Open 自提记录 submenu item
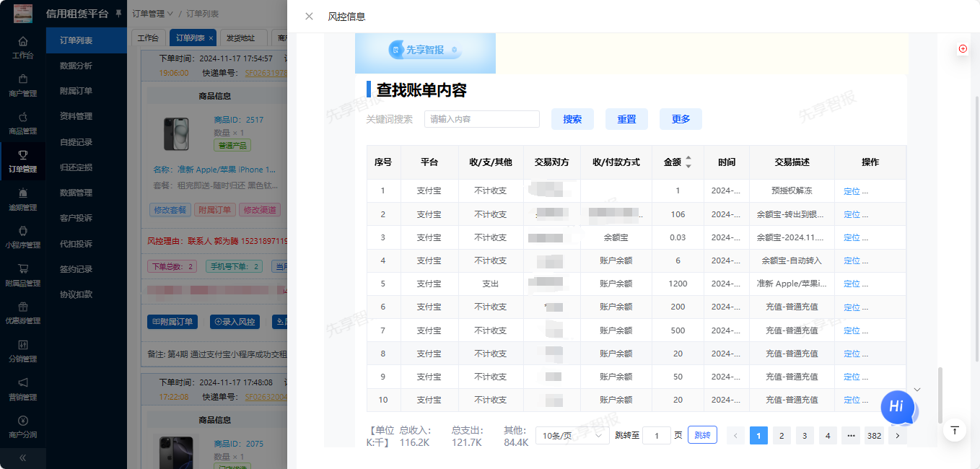 click(x=87, y=142)
